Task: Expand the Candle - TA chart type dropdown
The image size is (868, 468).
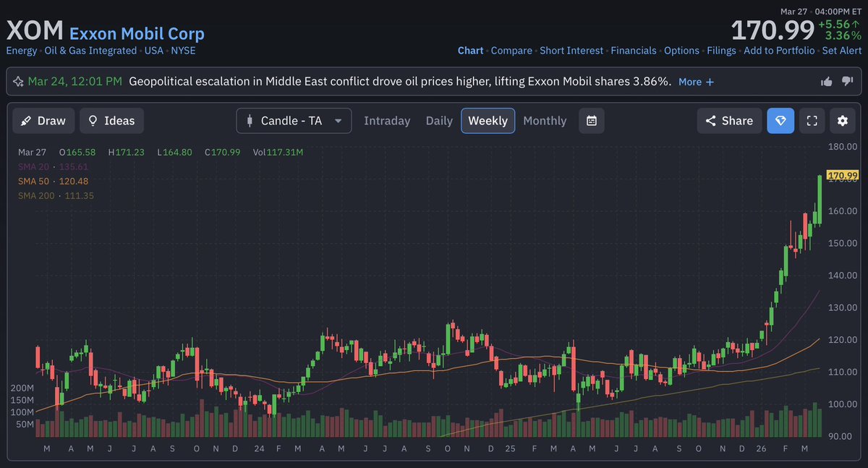Action: [x=294, y=121]
